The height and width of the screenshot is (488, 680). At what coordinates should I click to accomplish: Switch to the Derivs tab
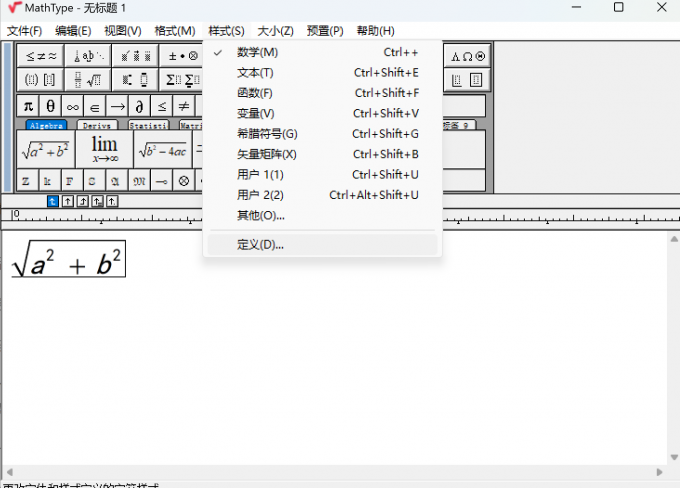pos(97,125)
